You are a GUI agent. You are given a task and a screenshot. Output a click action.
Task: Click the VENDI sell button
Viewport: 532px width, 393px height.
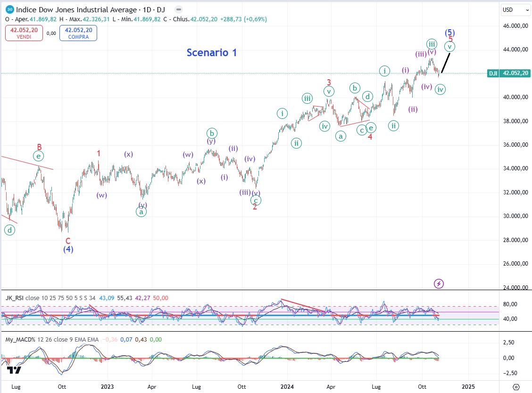point(24,33)
